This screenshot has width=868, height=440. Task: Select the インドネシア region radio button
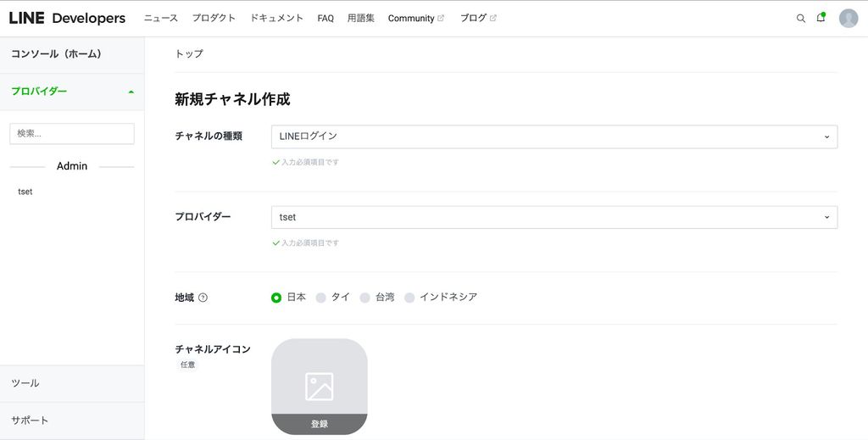click(x=409, y=298)
